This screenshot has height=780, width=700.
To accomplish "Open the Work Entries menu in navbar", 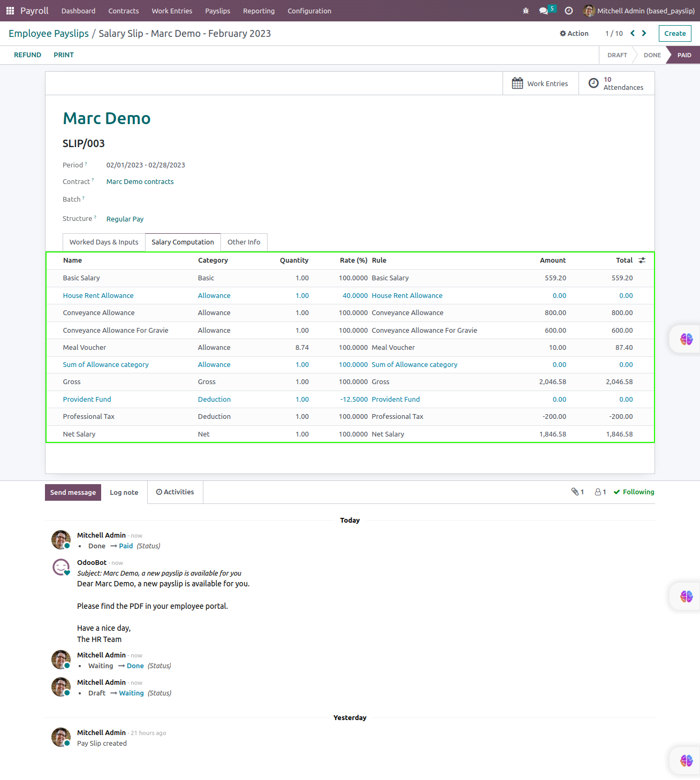I will [172, 11].
